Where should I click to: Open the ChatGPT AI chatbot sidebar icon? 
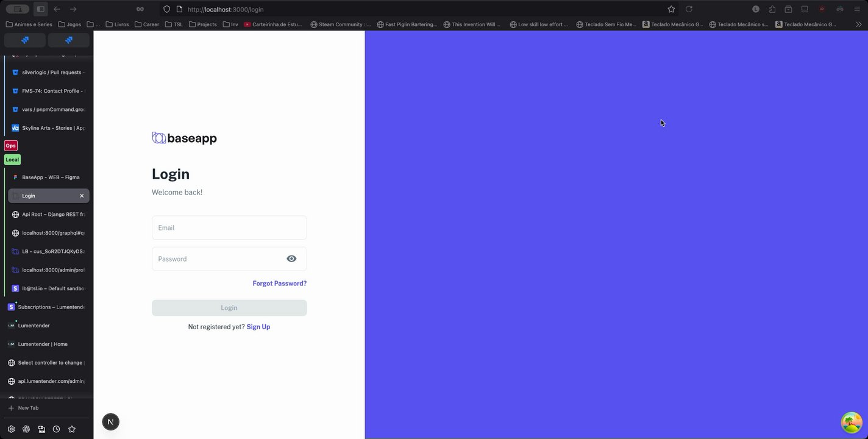point(26,429)
